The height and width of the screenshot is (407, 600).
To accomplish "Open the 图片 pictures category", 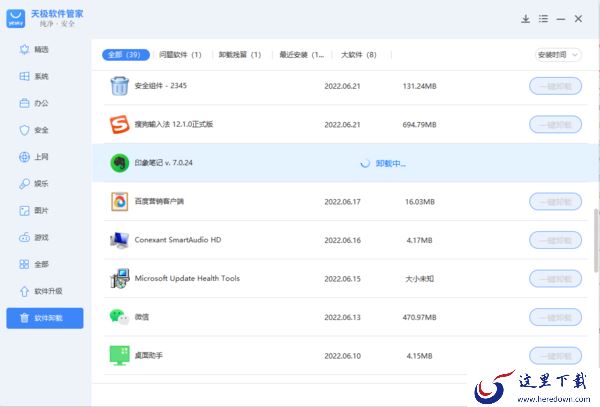I will (x=34, y=210).
